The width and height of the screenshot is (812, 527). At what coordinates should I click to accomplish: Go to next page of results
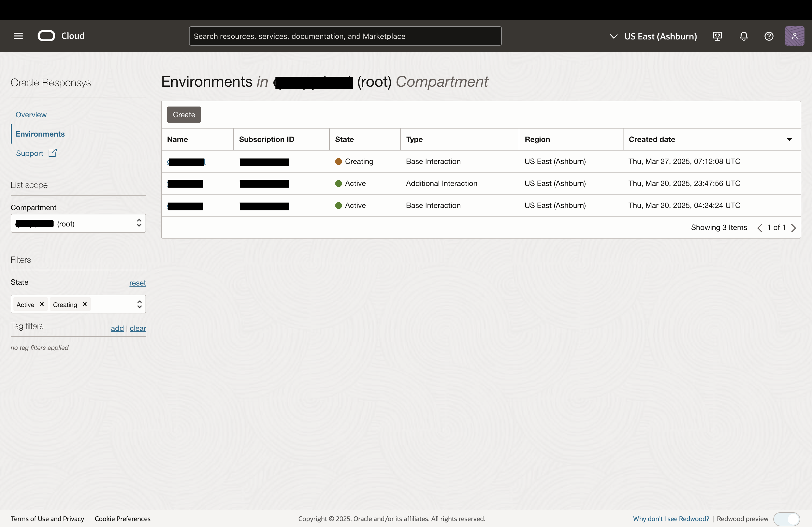click(x=793, y=228)
